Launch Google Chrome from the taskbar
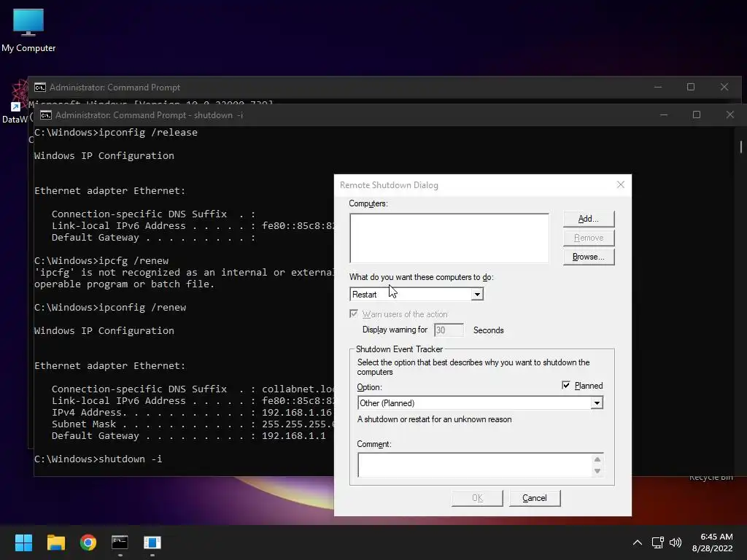This screenshot has width=747, height=560. click(x=88, y=542)
